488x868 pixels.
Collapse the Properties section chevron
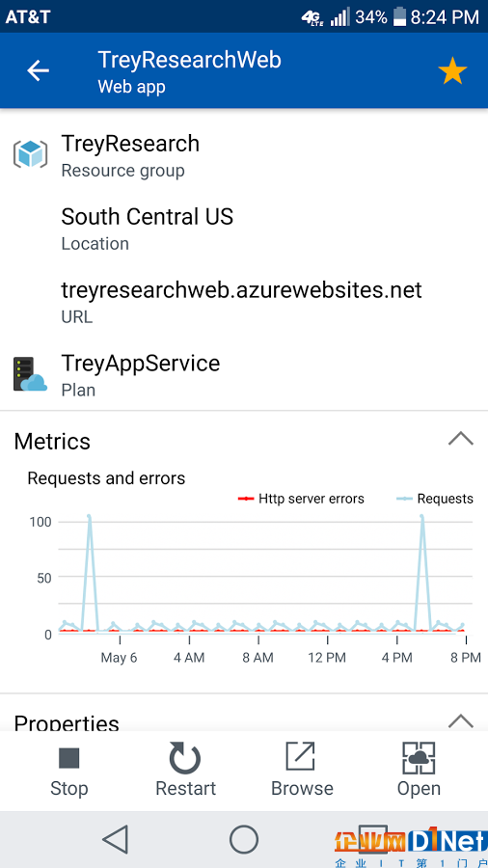460,720
